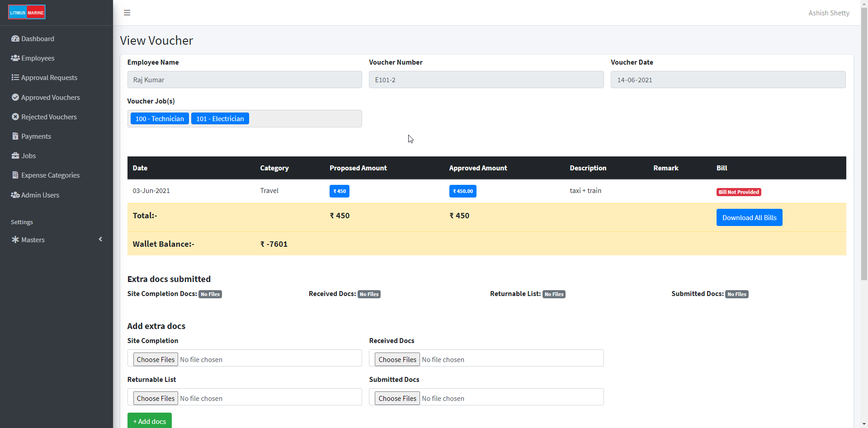This screenshot has height=428, width=868.
Task: Click the Approved Amount column header
Action: pos(478,168)
